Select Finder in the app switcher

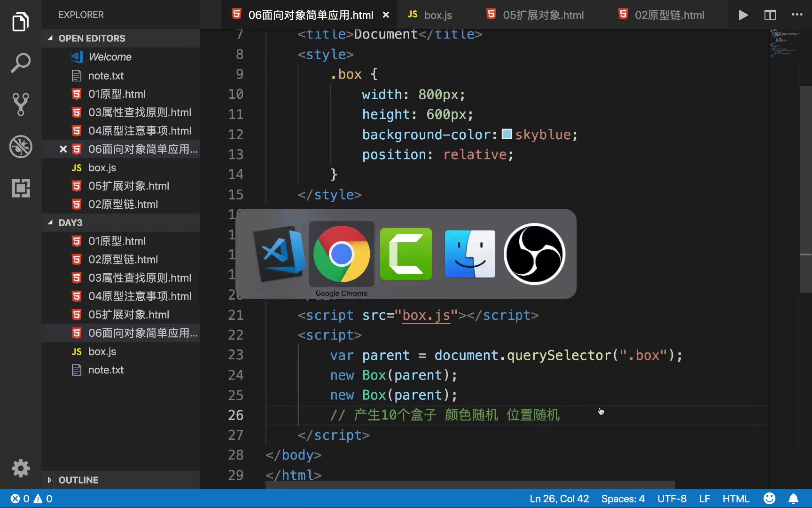coord(470,254)
